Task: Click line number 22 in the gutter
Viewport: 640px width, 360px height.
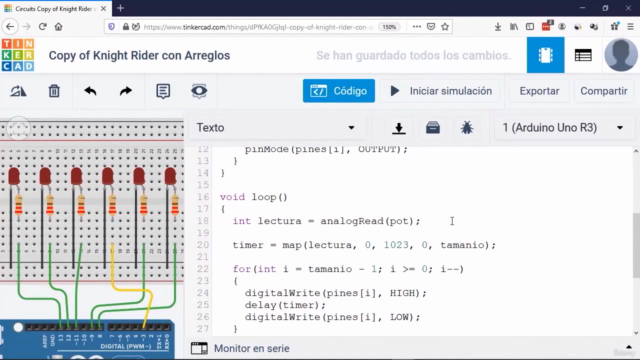Action: [x=203, y=269]
